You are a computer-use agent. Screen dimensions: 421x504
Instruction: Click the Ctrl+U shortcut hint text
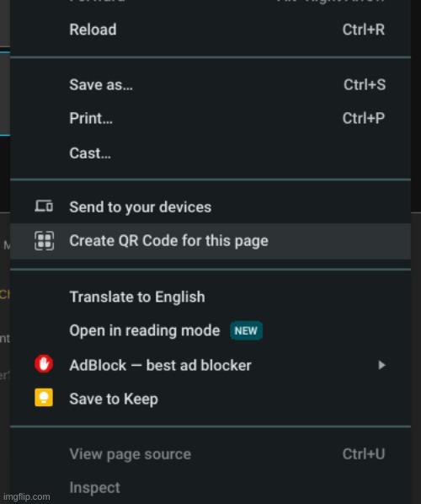pyautogui.click(x=364, y=454)
